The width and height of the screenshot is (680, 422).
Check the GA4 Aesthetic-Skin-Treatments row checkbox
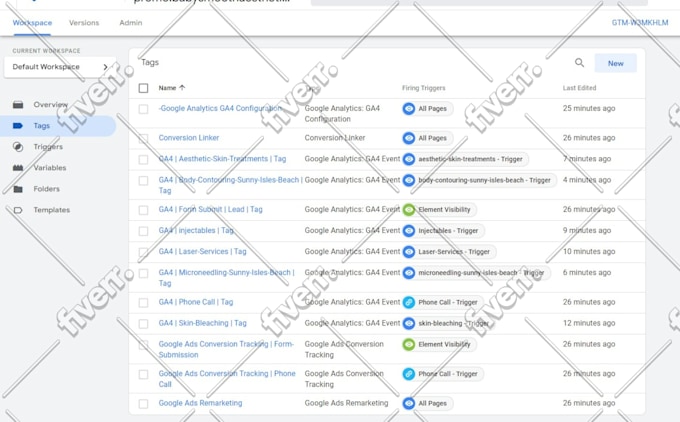(x=144, y=159)
